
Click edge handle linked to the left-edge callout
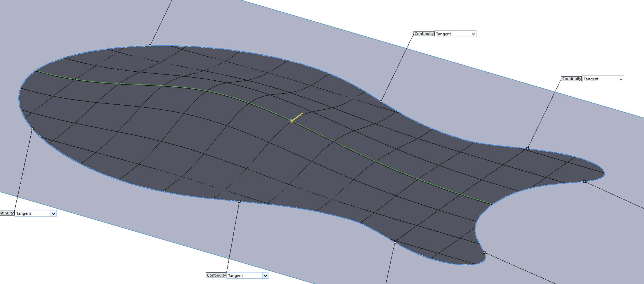tap(32, 129)
